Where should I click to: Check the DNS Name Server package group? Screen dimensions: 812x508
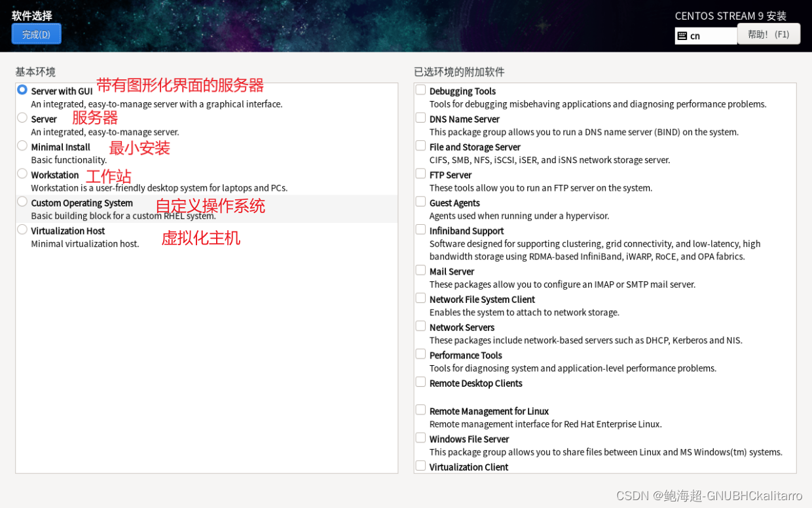(x=420, y=117)
